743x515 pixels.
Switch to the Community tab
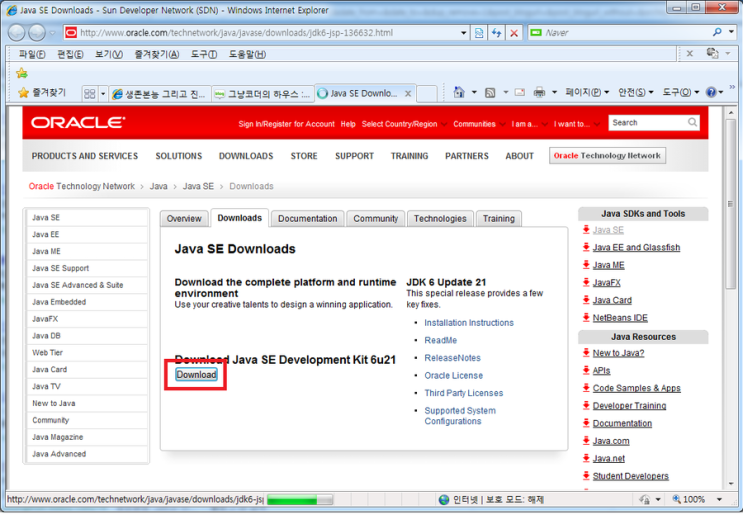pos(376,218)
